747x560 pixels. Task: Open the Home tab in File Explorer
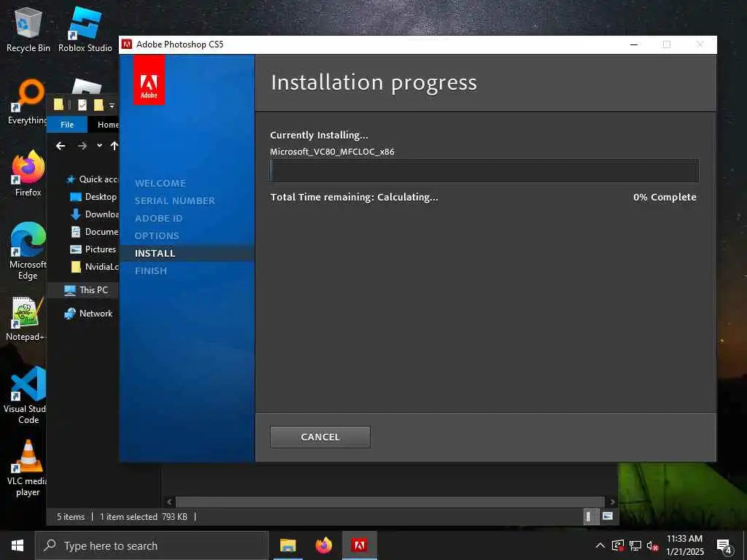click(x=108, y=125)
